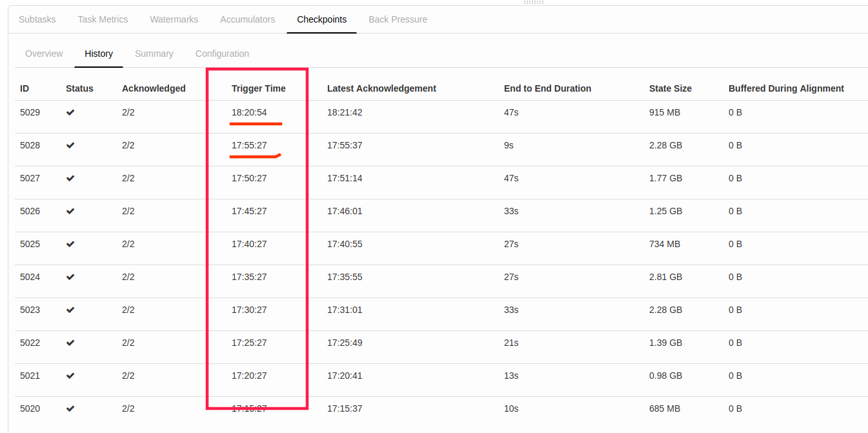Open the Task Metrics tab
This screenshot has height=433, width=868.
pyautogui.click(x=103, y=19)
